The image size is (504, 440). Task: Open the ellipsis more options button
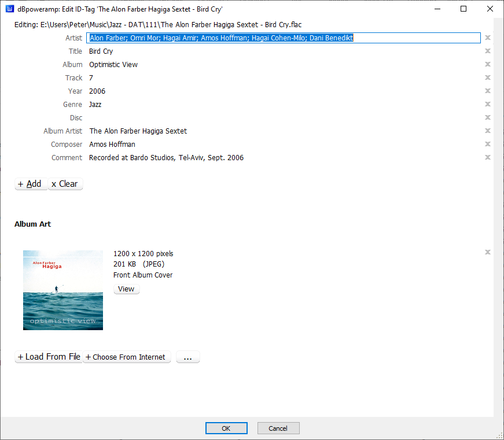click(187, 357)
